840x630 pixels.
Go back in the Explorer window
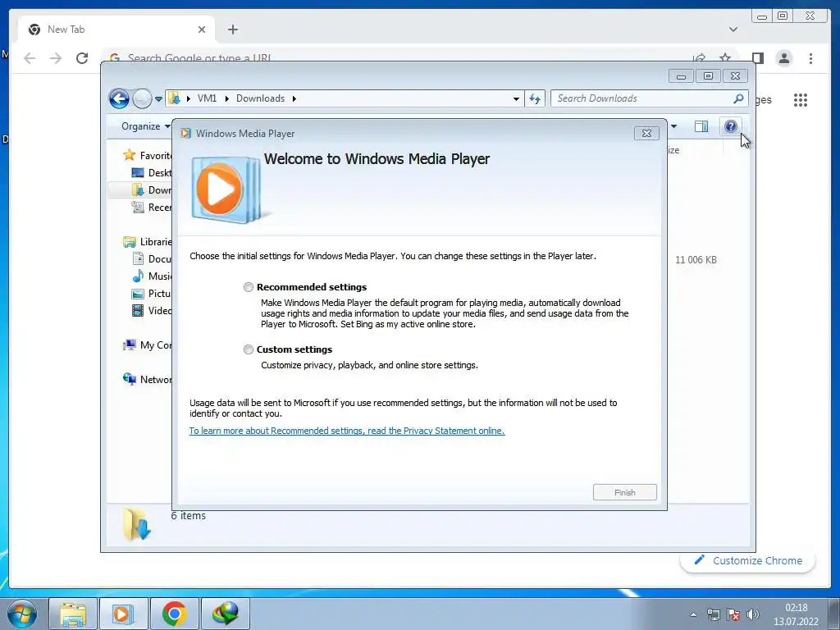119,98
